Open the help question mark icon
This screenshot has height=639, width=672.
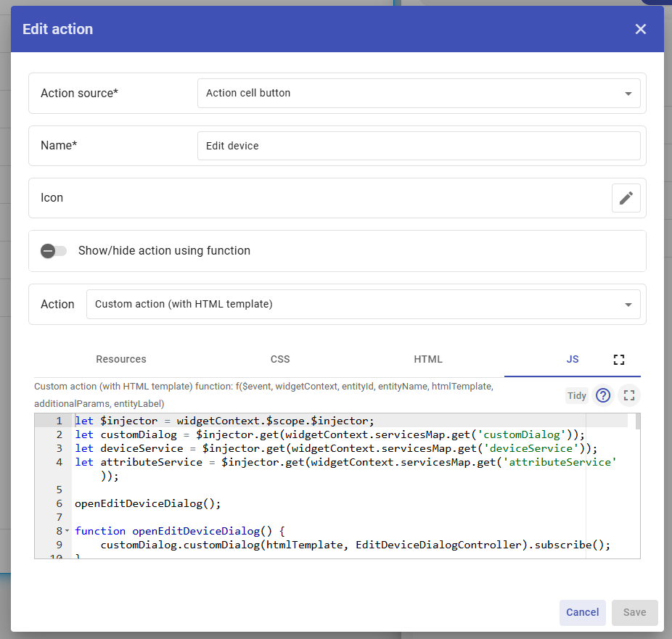point(603,395)
